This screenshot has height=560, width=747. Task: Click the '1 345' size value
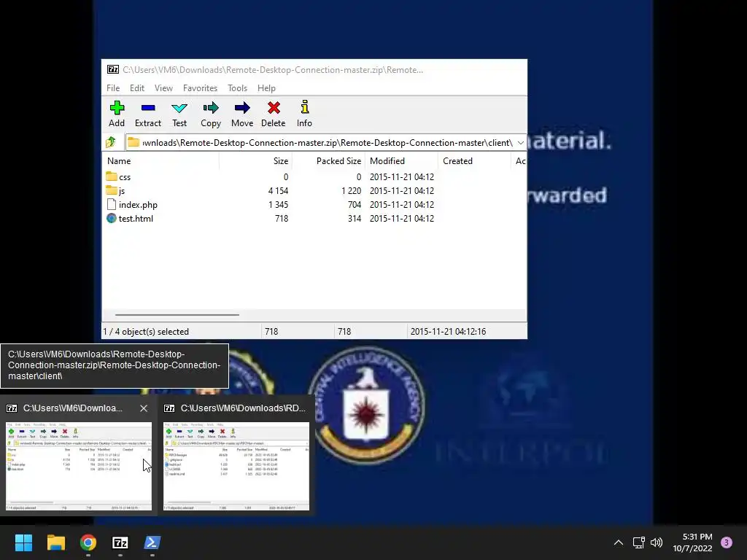tap(278, 205)
